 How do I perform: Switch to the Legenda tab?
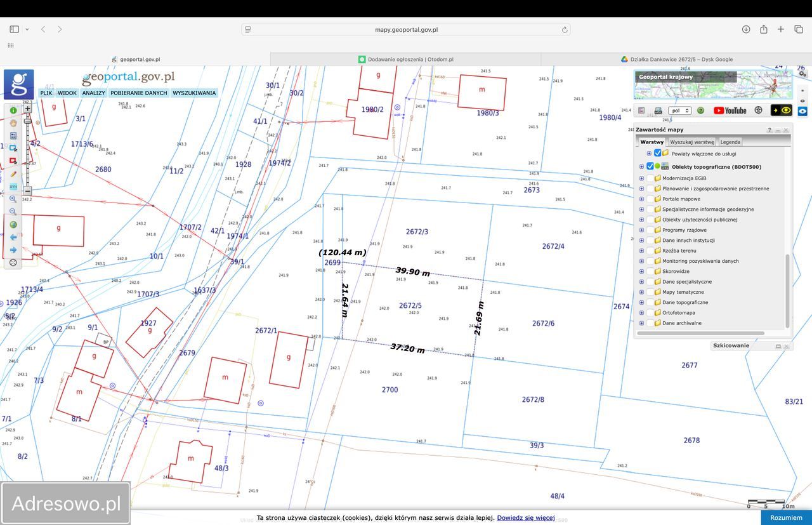(730, 142)
